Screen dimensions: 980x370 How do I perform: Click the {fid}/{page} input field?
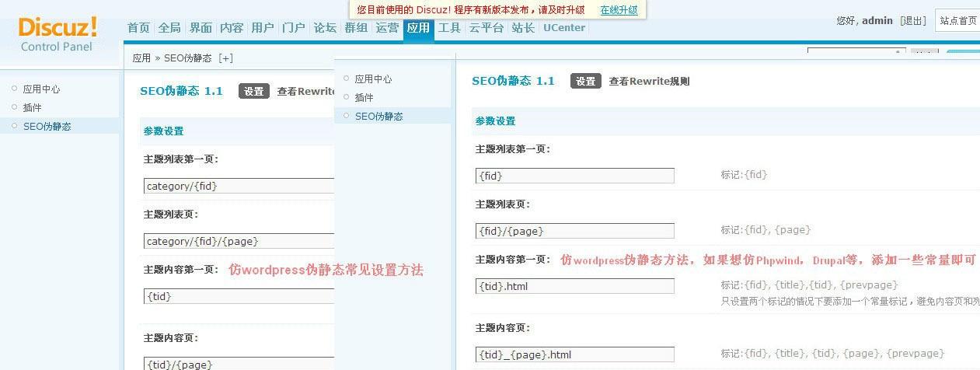(x=575, y=231)
